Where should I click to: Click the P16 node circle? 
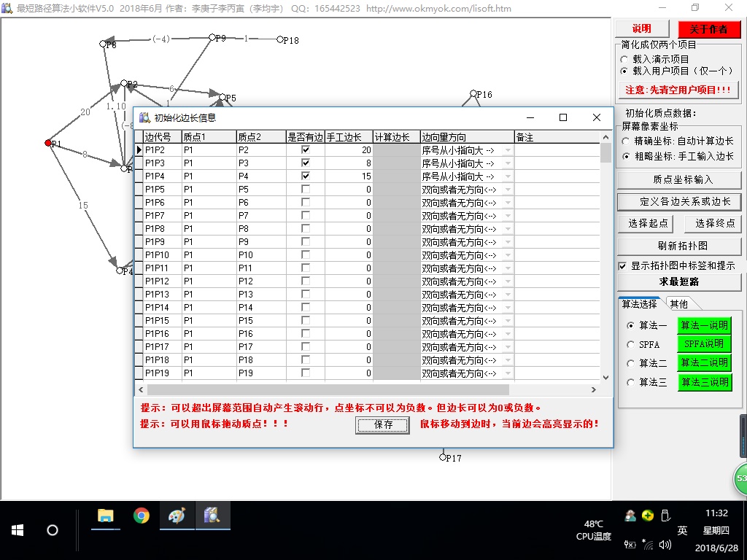[473, 93]
